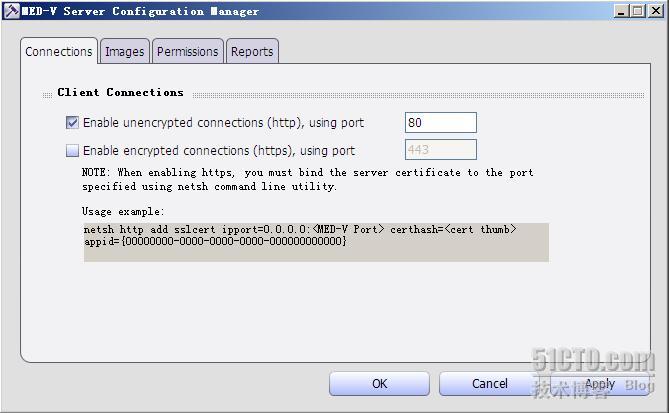Switch to the Connections tab
This screenshot has height=413, width=669.
coord(59,52)
